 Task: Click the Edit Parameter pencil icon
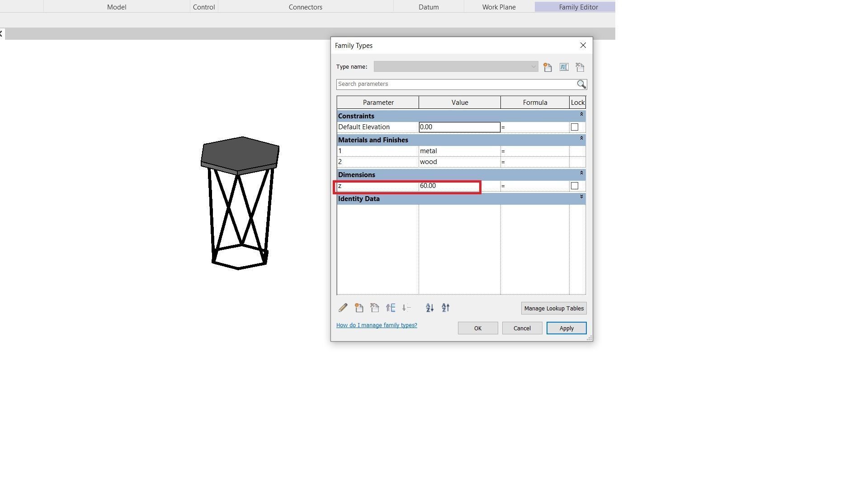click(x=343, y=308)
